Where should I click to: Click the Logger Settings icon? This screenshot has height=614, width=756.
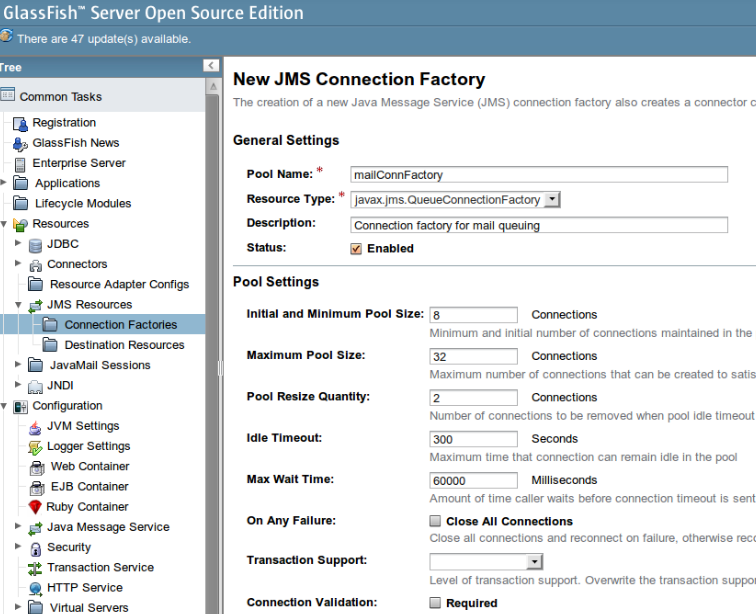(x=36, y=447)
